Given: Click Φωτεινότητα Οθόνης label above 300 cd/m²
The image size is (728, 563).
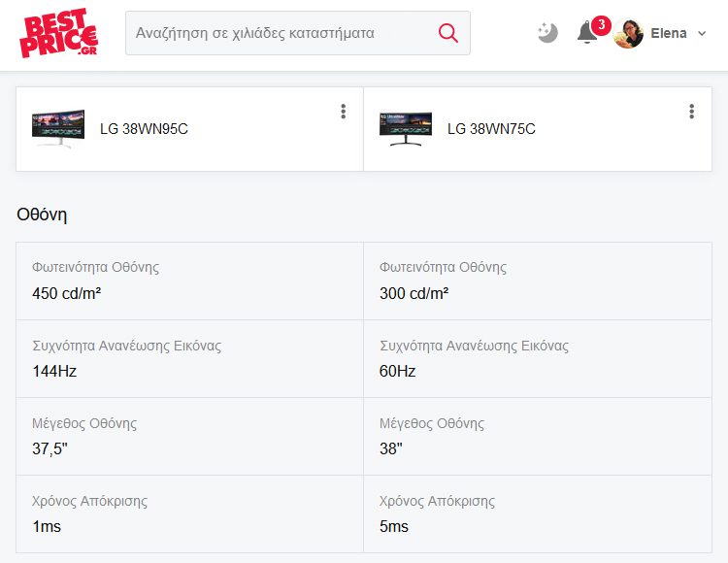Looking at the screenshot, I should [443, 267].
